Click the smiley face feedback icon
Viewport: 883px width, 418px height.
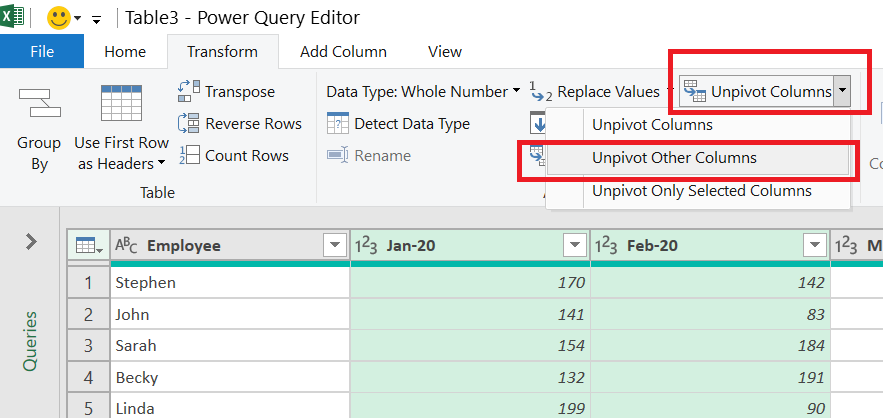(x=59, y=18)
